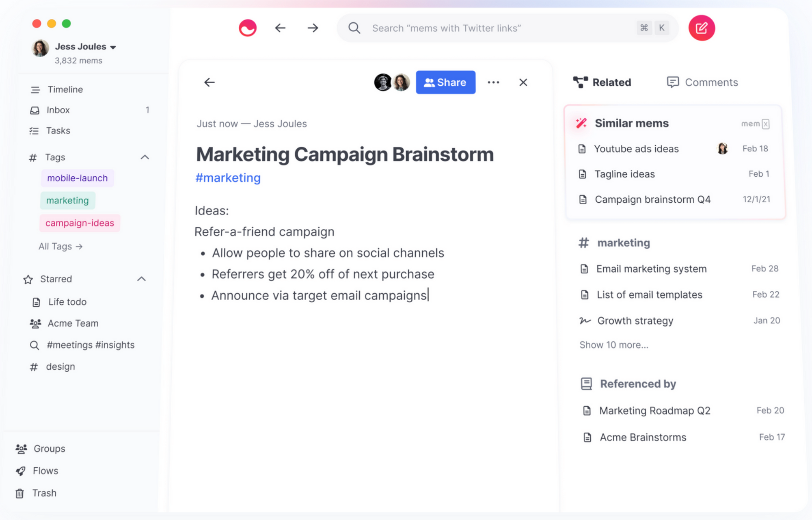Click avatar beside Youtube ads ideas
This screenshot has height=520, width=812.
pos(723,148)
